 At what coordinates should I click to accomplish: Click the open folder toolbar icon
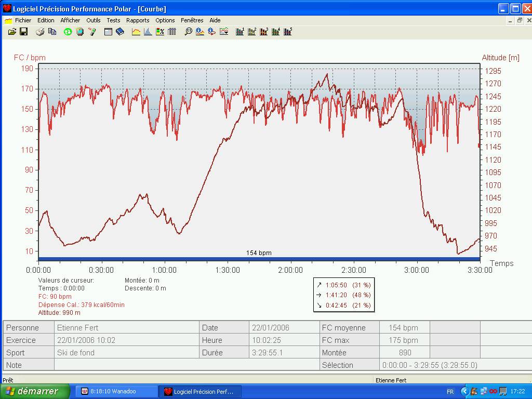12,32
